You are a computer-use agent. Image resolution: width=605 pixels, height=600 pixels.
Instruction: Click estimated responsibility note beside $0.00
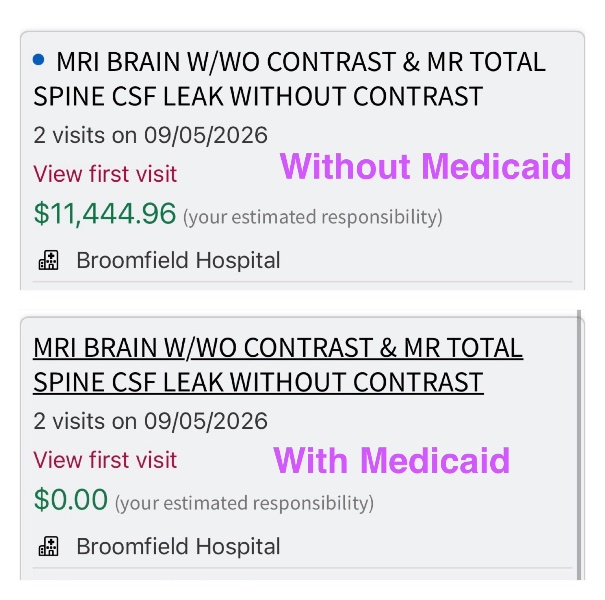[x=244, y=503]
